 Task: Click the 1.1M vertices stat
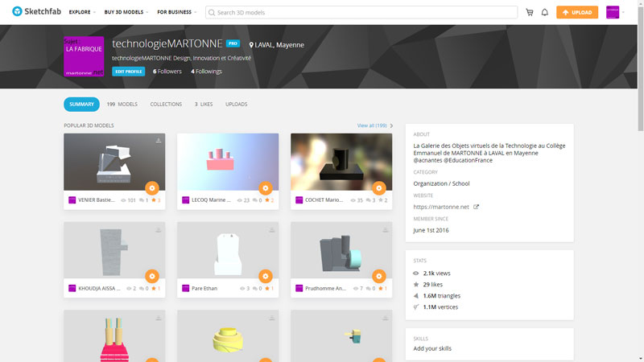(x=440, y=307)
